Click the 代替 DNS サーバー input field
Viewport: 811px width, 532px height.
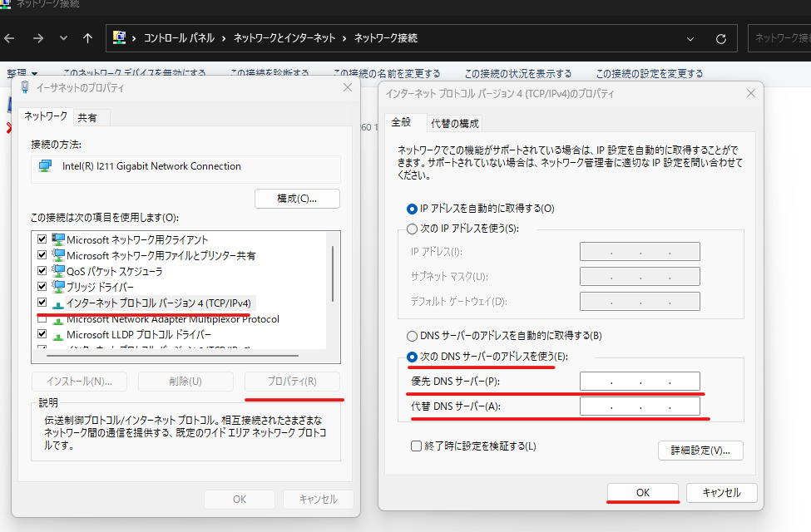pos(640,406)
